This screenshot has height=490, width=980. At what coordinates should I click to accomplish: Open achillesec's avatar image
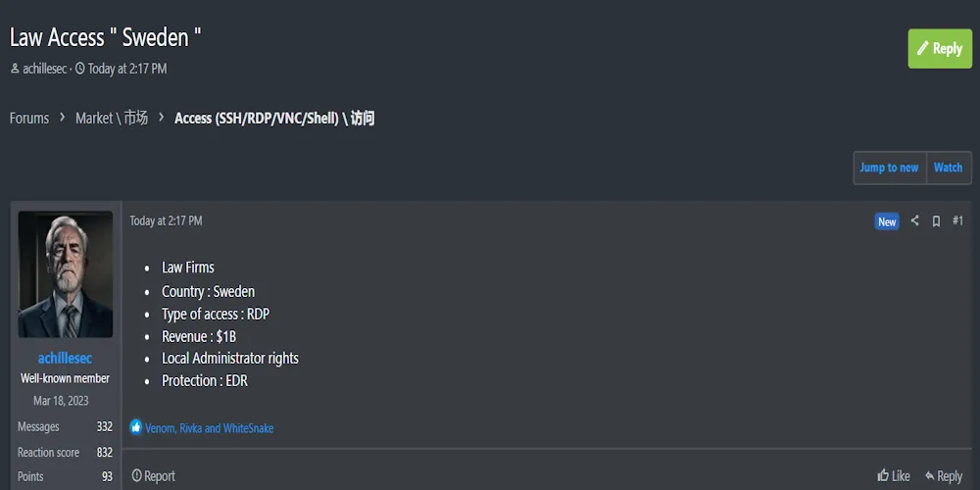(x=66, y=275)
